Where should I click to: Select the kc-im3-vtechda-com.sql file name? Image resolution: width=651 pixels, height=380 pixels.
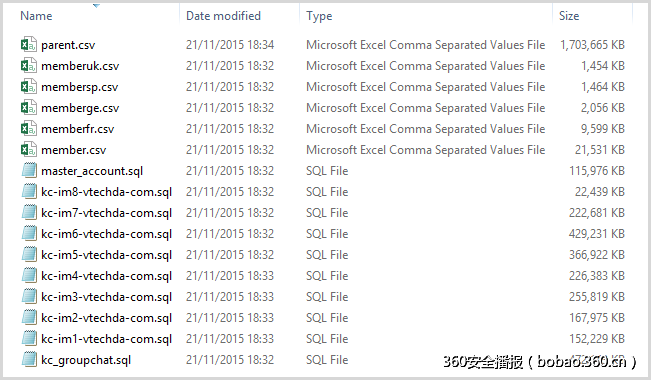click(x=106, y=297)
